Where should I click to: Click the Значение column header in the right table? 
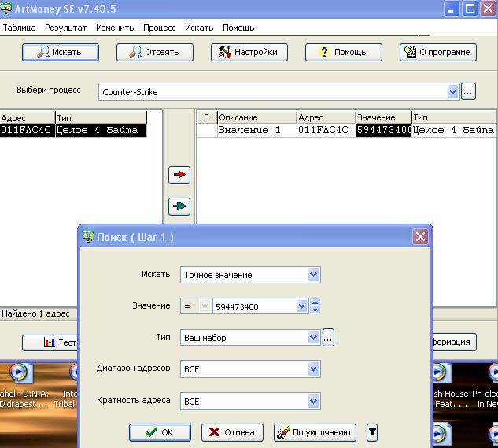pos(384,117)
